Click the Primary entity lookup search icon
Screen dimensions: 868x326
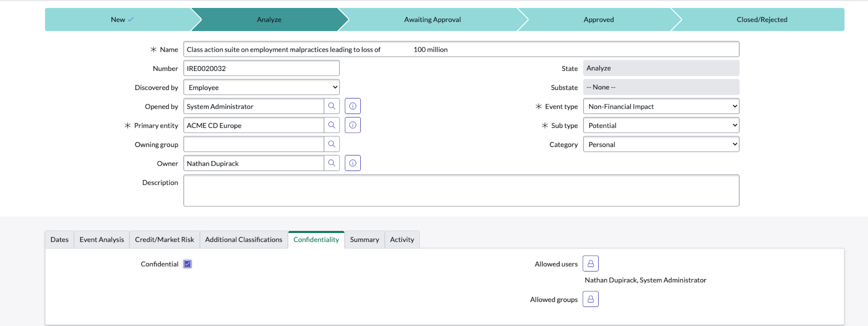(332, 125)
